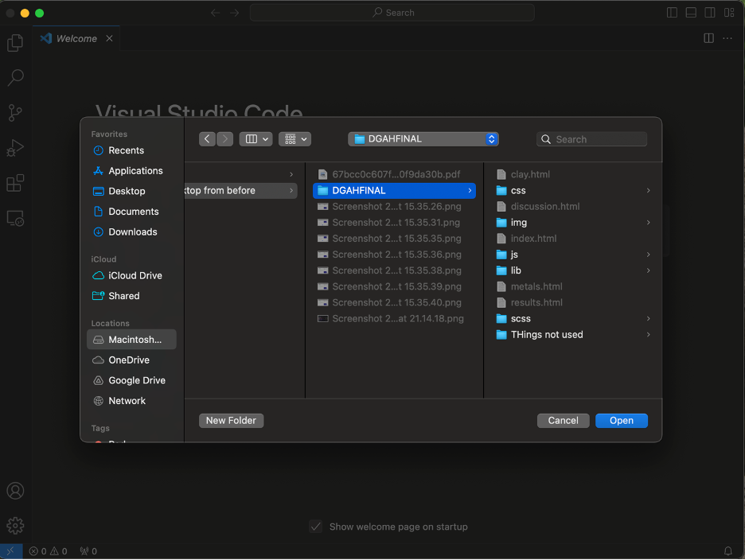Toggle "Show welcome page on startup"
Image resolution: width=745 pixels, height=560 pixels.
pyautogui.click(x=316, y=526)
